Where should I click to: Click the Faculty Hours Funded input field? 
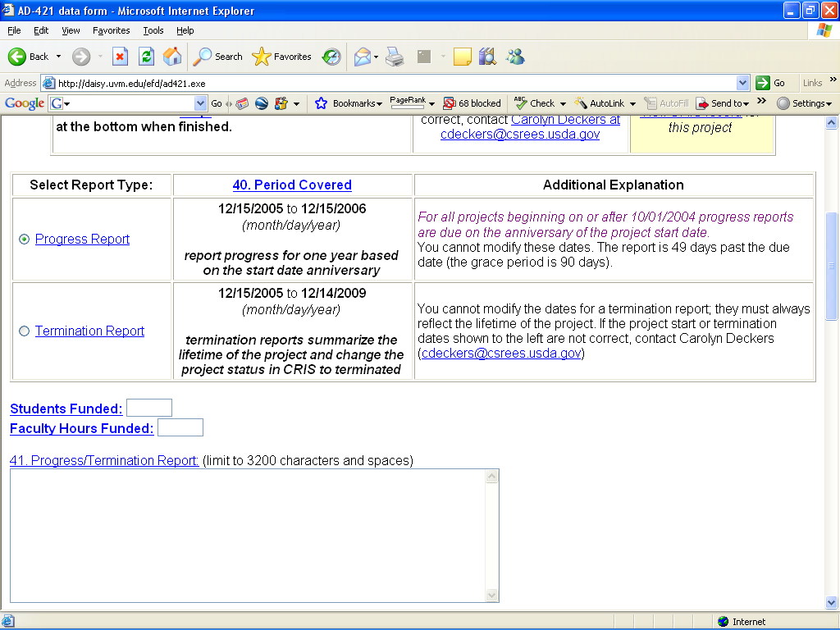180,427
